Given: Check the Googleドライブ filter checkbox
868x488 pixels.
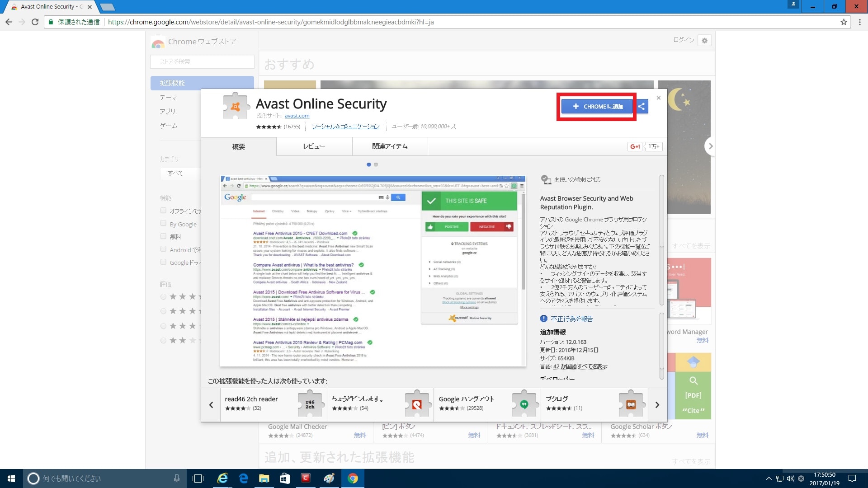Looking at the screenshot, I should 163,262.
